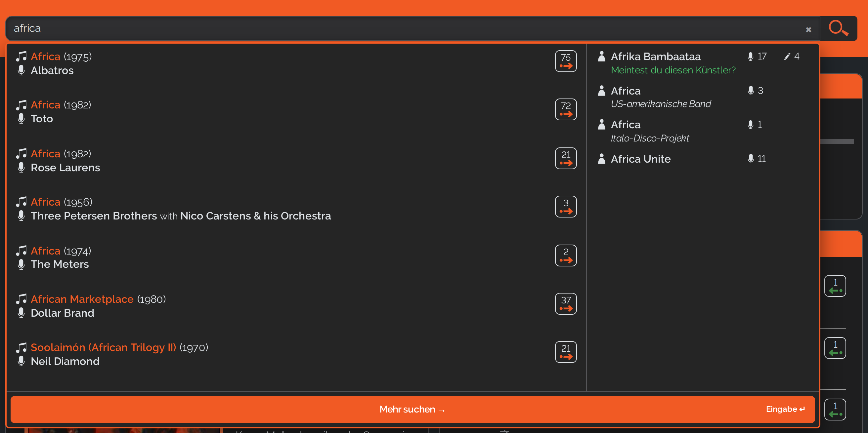The height and width of the screenshot is (433, 868).
Task: Click the music note icon for Africa (1975)
Action: click(x=21, y=56)
